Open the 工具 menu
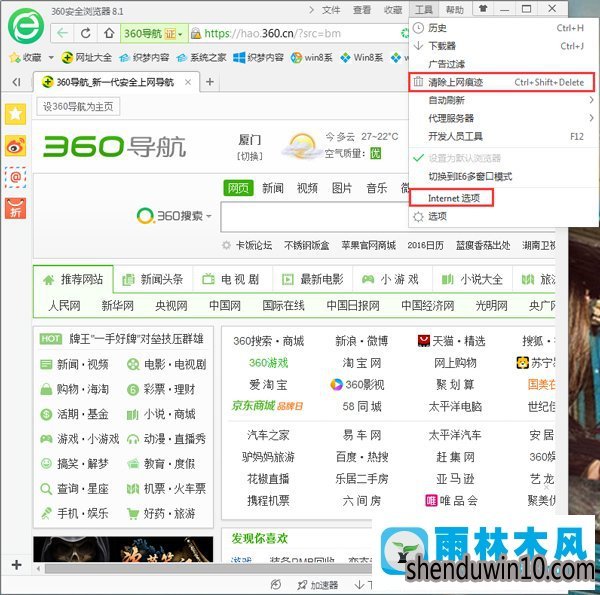 point(424,9)
